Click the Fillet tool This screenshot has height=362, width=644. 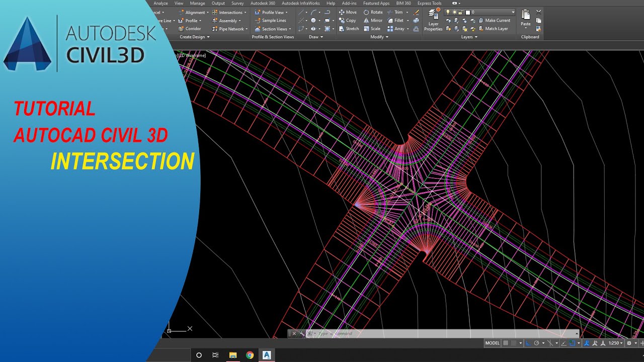tap(396, 21)
